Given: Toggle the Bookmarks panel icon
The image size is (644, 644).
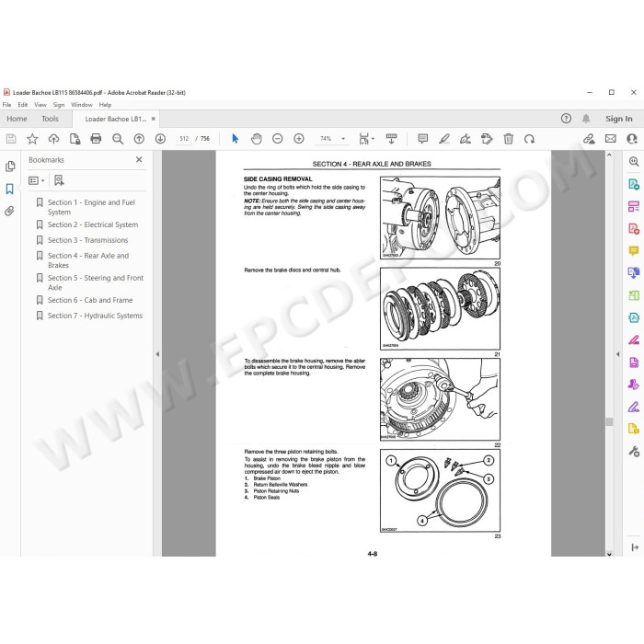Looking at the screenshot, I should click(x=10, y=189).
